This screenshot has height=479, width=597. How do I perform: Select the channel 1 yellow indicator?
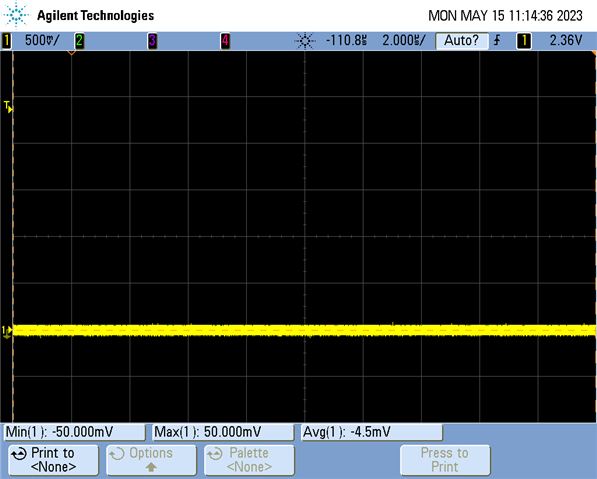click(6, 41)
